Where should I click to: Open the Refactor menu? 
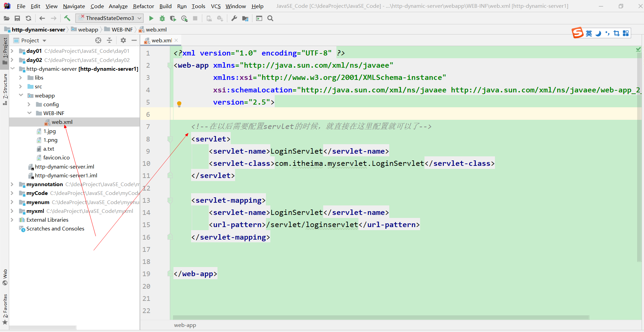tap(143, 6)
